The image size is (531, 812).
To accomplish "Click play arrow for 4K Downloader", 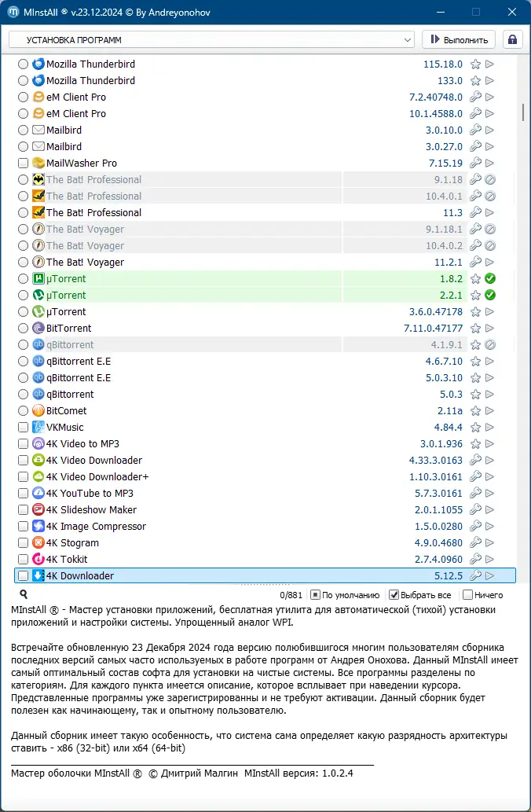I will (x=489, y=575).
